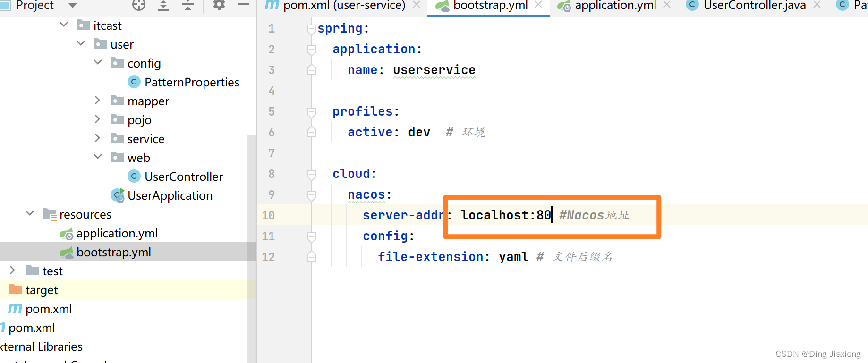Switch to UserController.java tab
The height and width of the screenshot is (363, 868).
746,5
